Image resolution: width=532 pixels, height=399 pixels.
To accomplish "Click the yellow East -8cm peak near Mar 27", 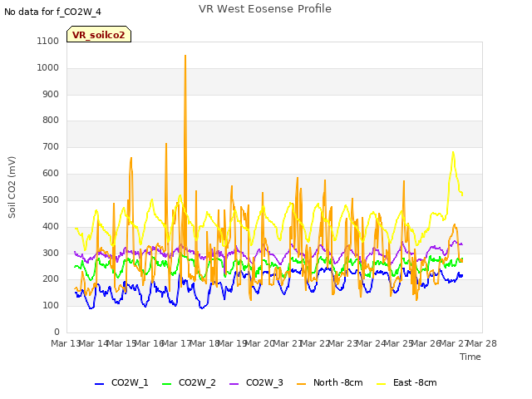I will click(453, 152).
